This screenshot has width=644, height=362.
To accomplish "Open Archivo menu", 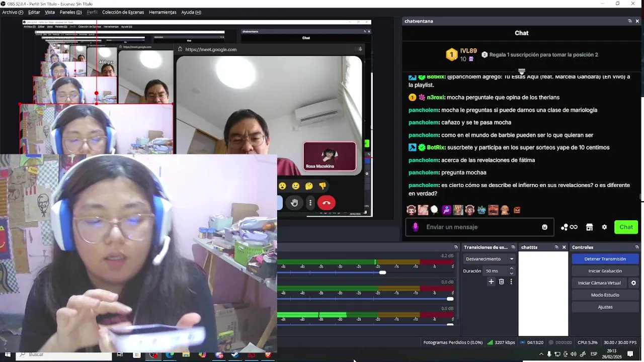I will click(13, 12).
